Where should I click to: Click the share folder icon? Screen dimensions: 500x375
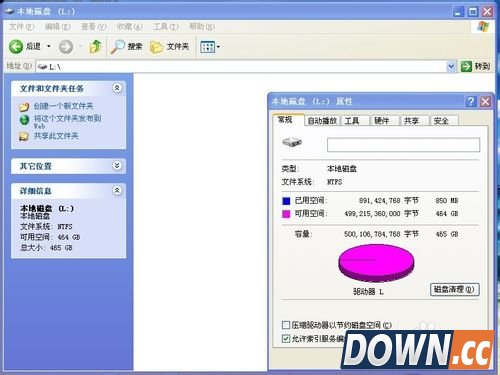24,136
